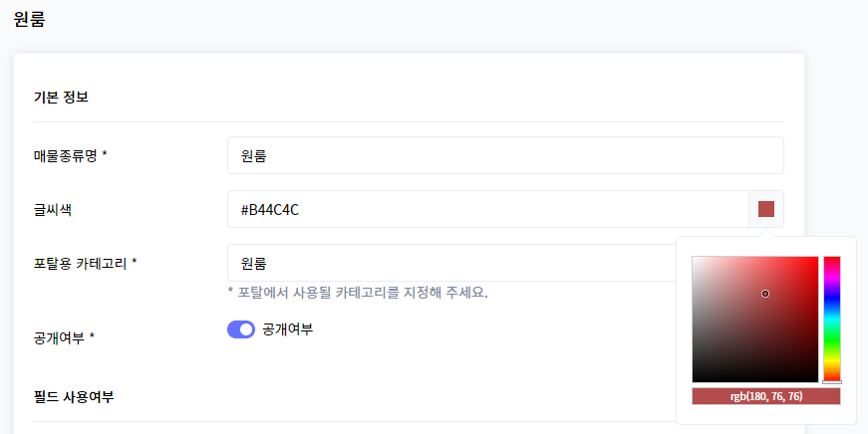This screenshot has height=434, width=868.
Task: Pick pure red at saturation box top-right corner
Action: click(817, 258)
